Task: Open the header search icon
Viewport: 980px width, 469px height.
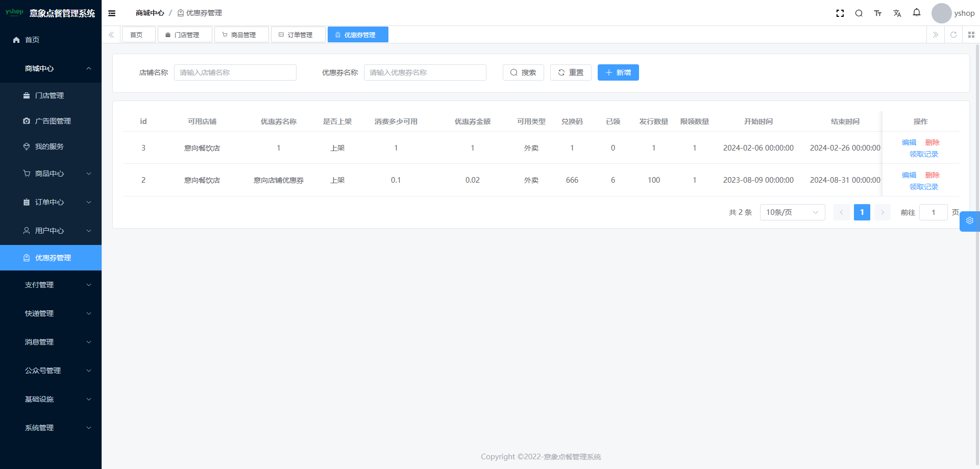Action: (859, 13)
